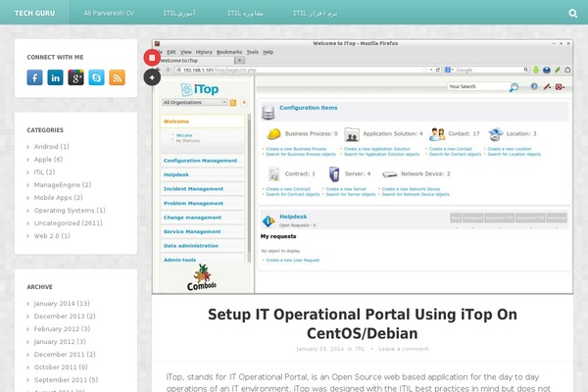Open the Facebook social icon
Viewport: 588px width, 392px height.
[x=34, y=77]
